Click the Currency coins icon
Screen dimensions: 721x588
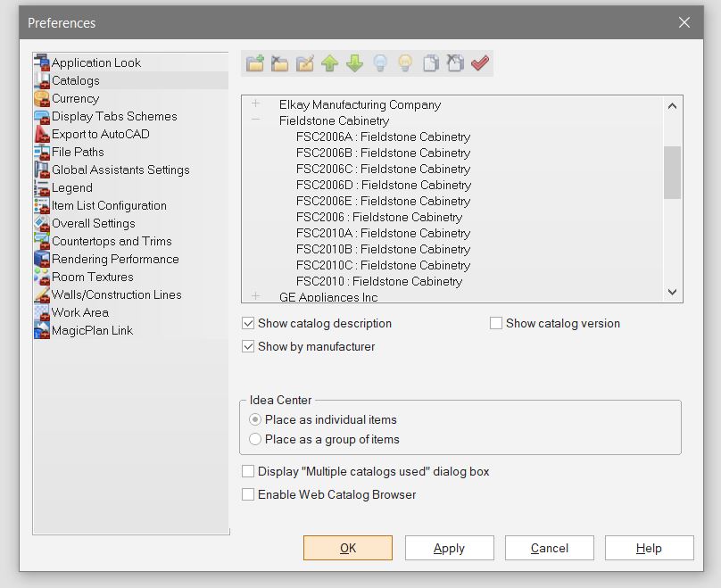click(x=42, y=98)
